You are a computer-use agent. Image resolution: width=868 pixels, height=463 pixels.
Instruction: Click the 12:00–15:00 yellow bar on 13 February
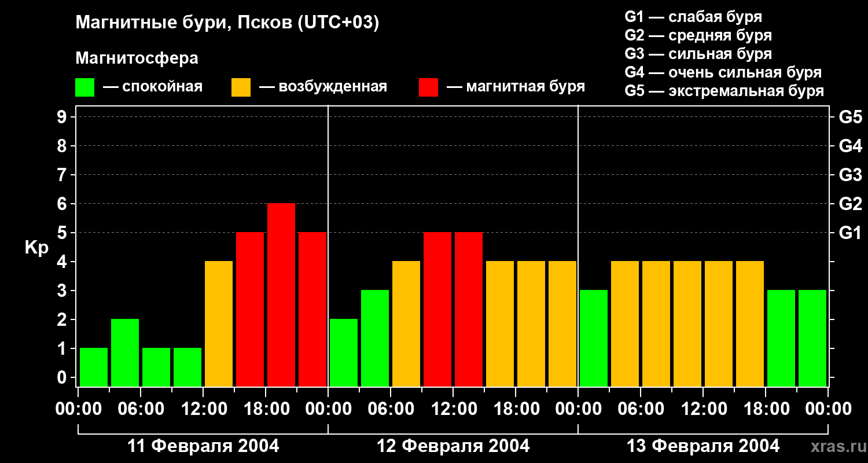pyautogui.click(x=719, y=324)
